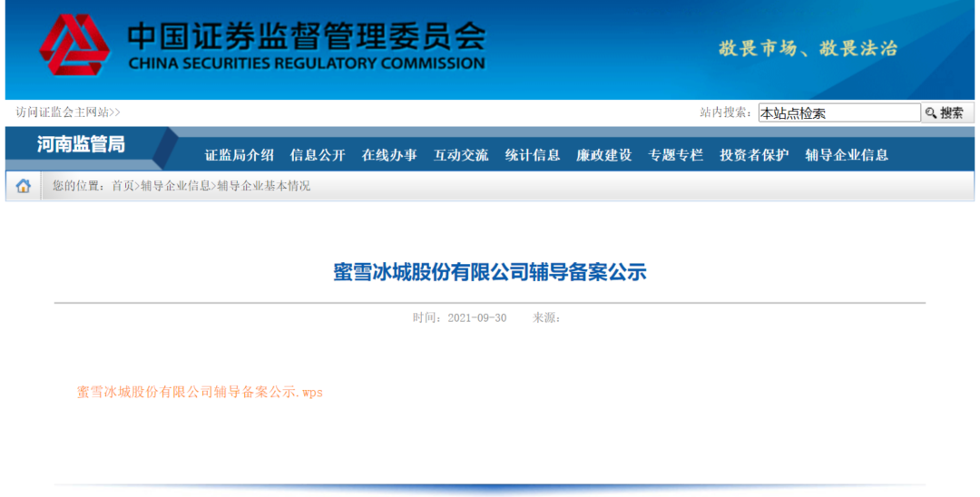Click the CSRC red triangle logo

pos(74,45)
